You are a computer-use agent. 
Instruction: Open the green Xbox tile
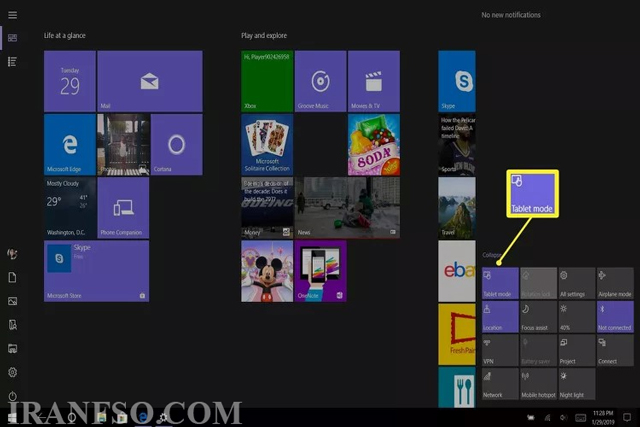[x=267, y=81]
